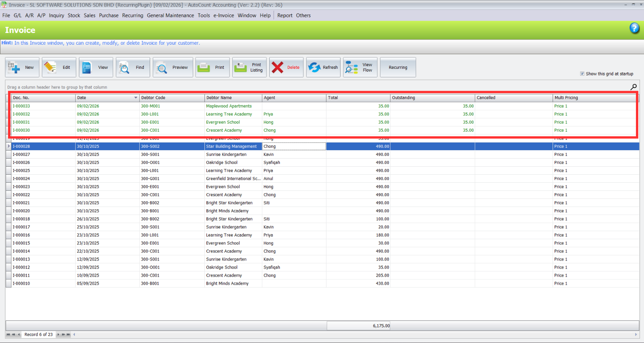Go to next record navigator arrow

(58, 335)
